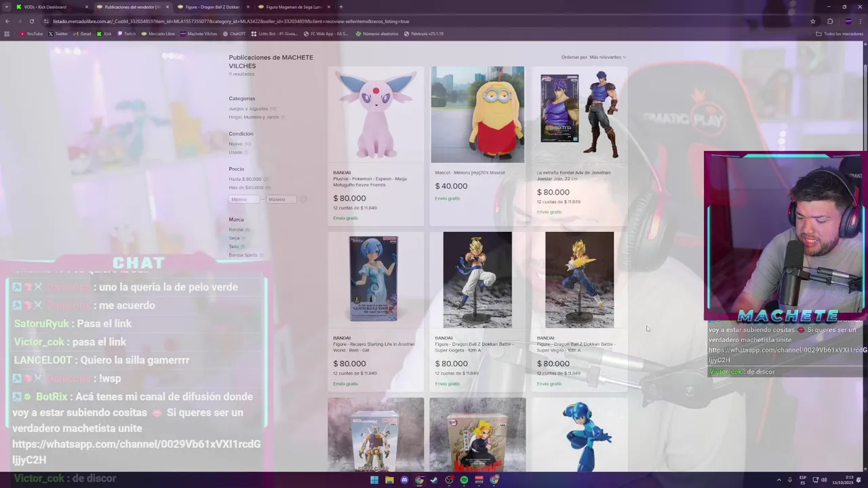Open the Minions mascot product image
Screen dimensions: 868x488
click(x=477, y=115)
